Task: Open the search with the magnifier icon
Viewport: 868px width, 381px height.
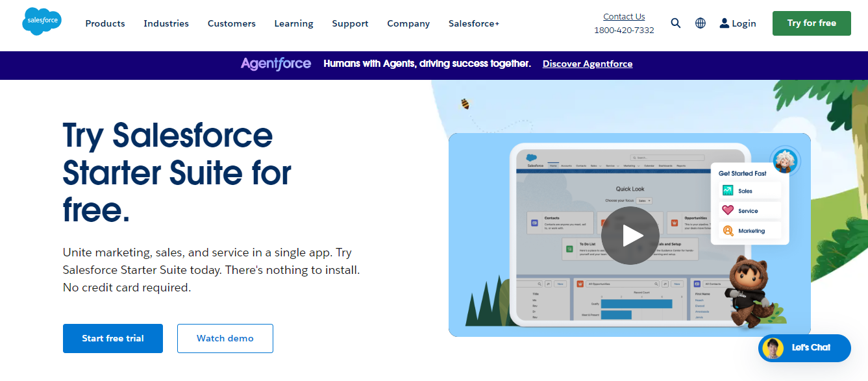Action: 675,23
